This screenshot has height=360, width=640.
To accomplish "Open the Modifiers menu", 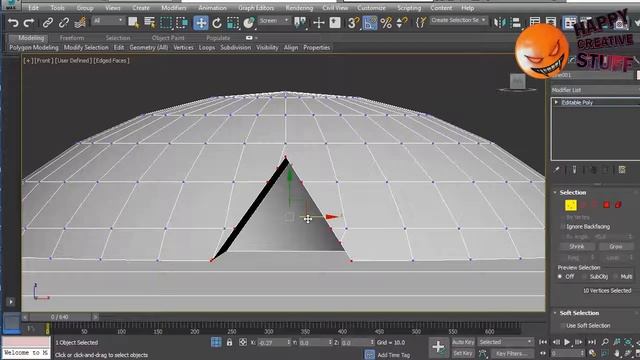I will (x=174, y=8).
